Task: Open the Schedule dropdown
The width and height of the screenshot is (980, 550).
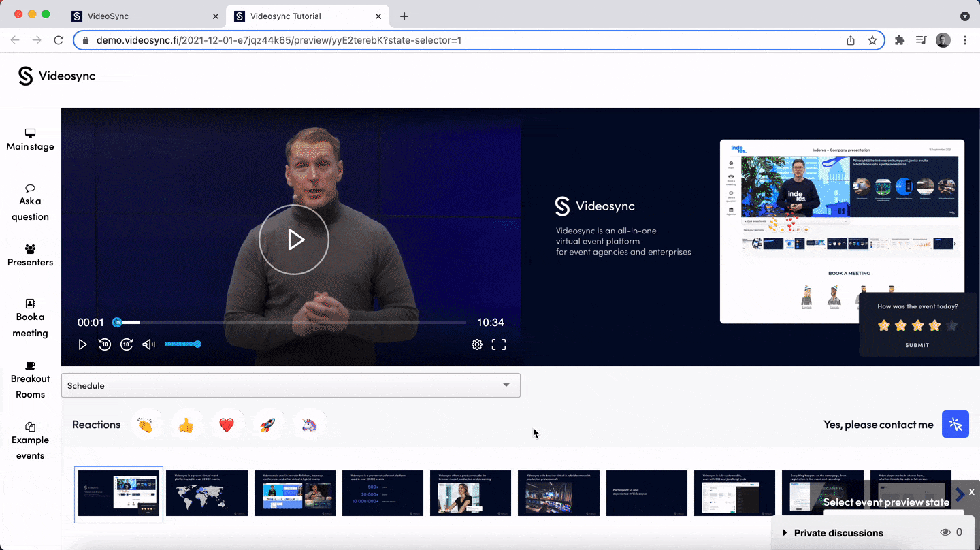Action: [291, 385]
